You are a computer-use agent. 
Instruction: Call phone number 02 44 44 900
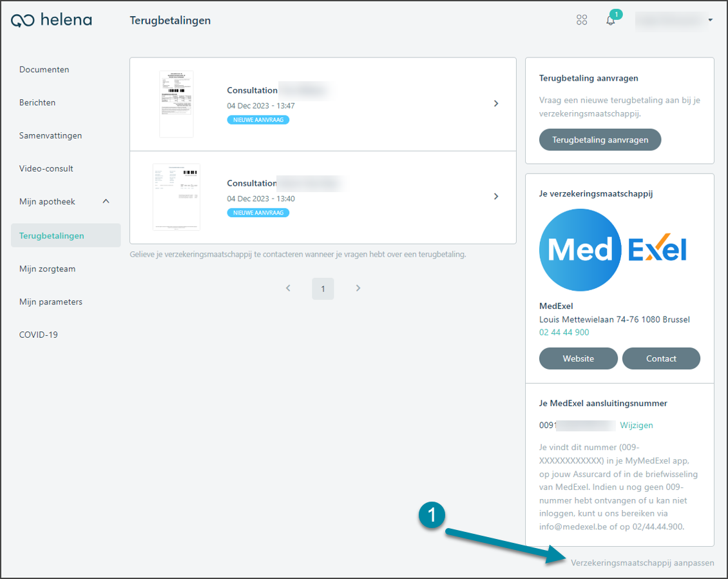coord(564,332)
